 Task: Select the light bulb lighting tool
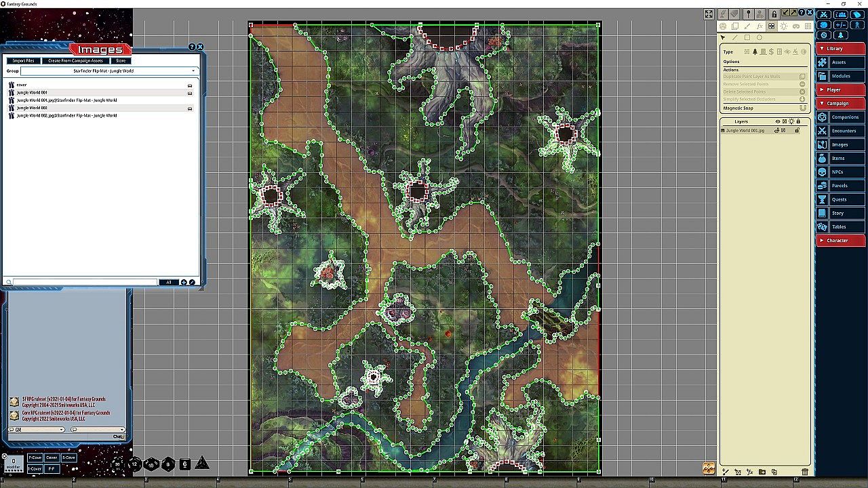tap(783, 26)
